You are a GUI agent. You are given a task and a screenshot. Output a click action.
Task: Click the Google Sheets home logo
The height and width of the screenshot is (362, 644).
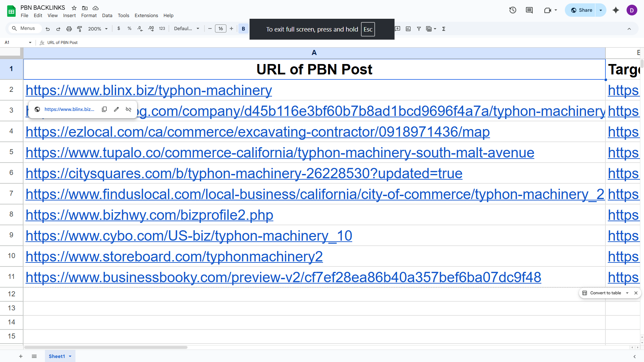[x=11, y=11]
